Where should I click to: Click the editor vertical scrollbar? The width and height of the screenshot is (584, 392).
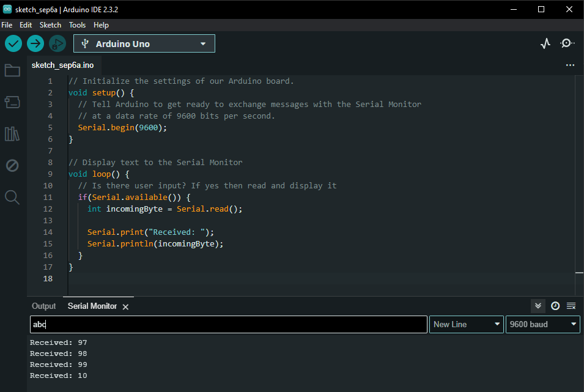pyautogui.click(x=579, y=185)
